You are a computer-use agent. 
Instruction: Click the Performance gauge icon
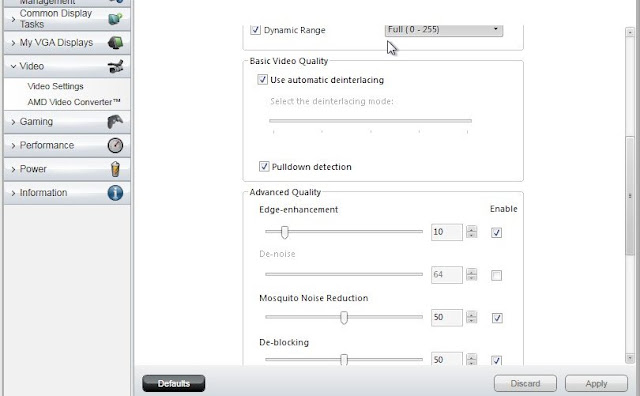click(x=116, y=145)
